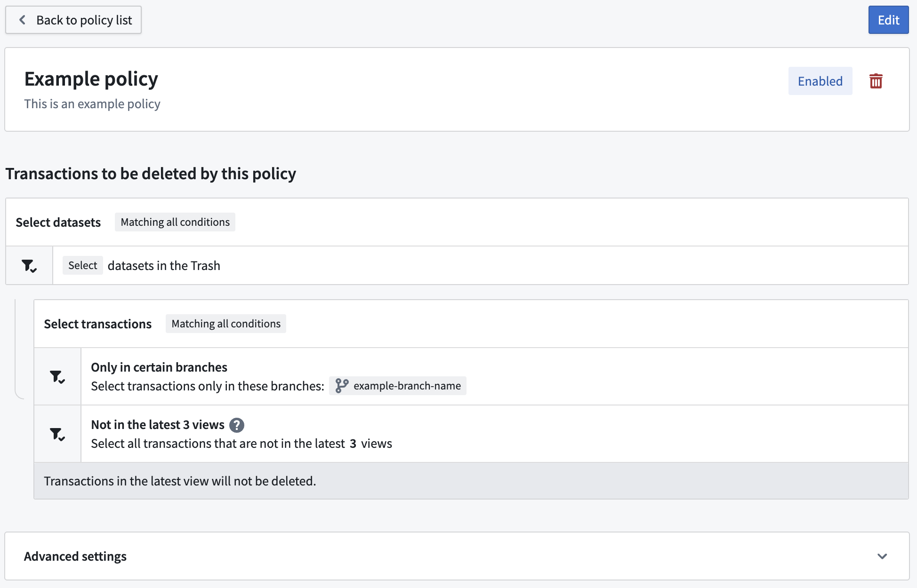
Task: Click the 'Select transactions' section label
Action: pyautogui.click(x=98, y=324)
